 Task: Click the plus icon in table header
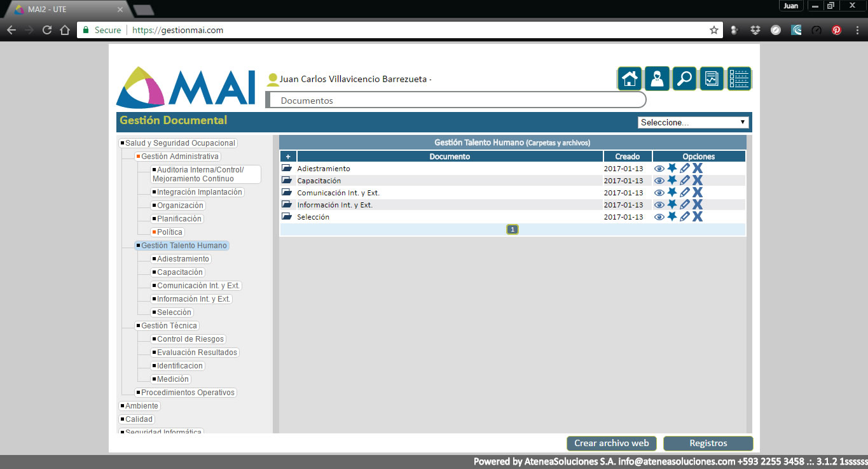[288, 157]
